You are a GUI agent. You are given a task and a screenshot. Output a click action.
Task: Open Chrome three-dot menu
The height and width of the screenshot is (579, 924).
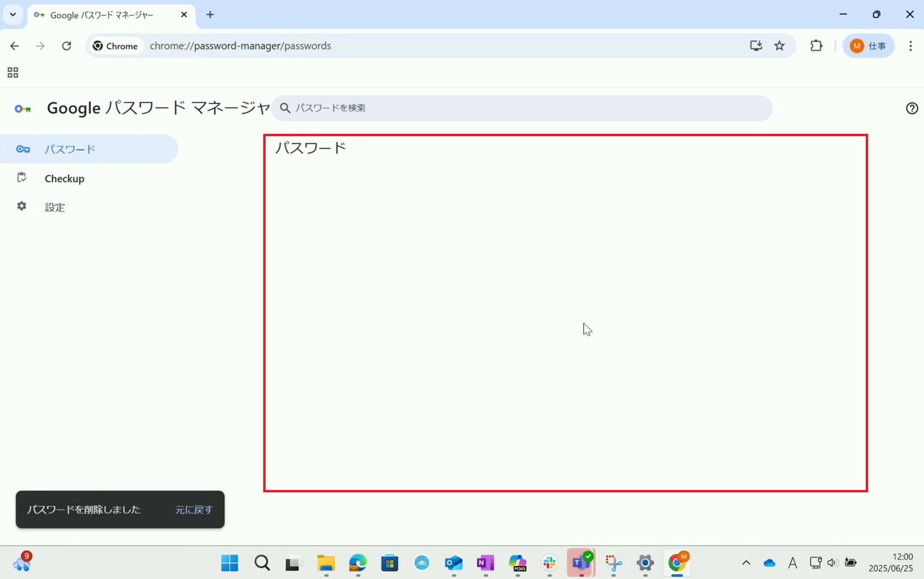(x=910, y=46)
